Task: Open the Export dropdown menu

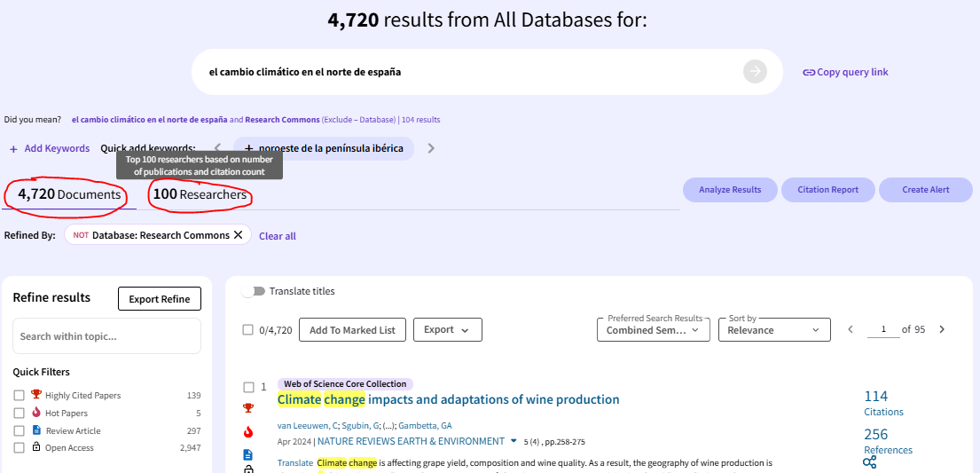Action: click(x=447, y=330)
